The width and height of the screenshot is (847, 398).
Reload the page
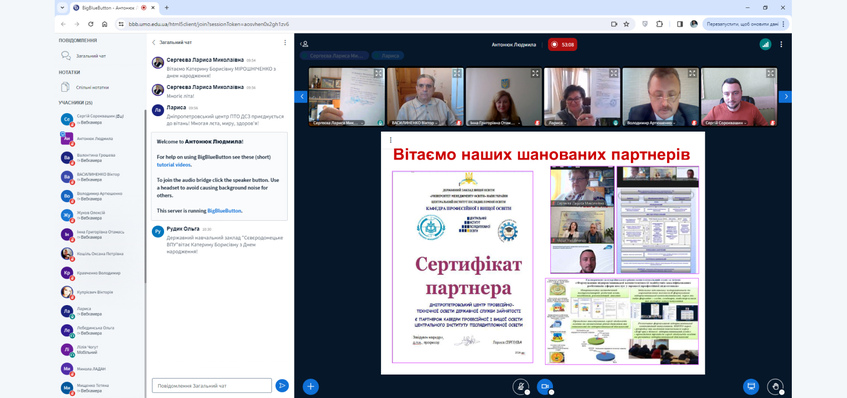click(x=91, y=24)
